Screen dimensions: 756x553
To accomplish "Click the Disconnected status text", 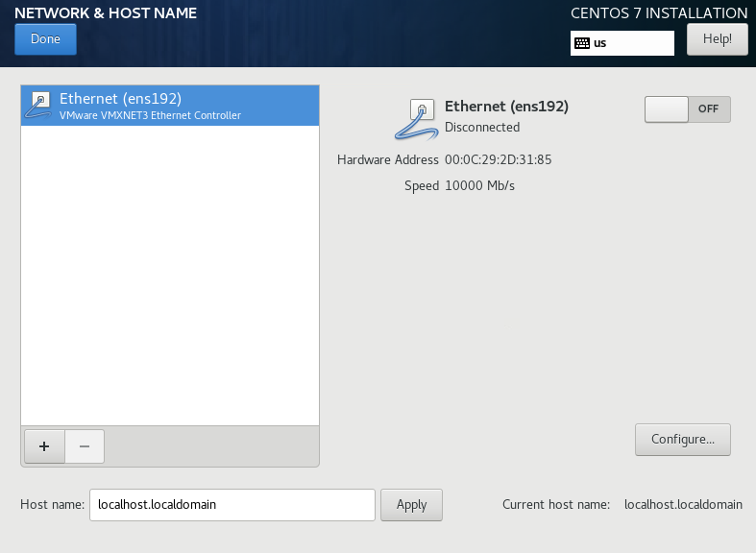I will coord(482,127).
